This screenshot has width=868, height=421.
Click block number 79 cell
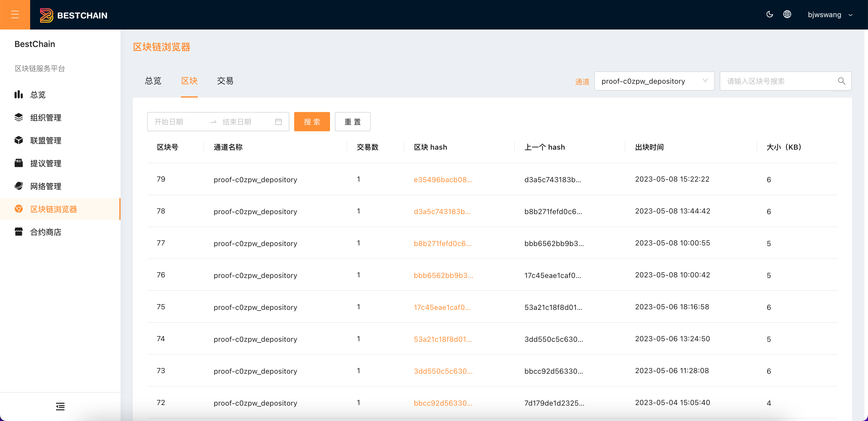coord(161,179)
